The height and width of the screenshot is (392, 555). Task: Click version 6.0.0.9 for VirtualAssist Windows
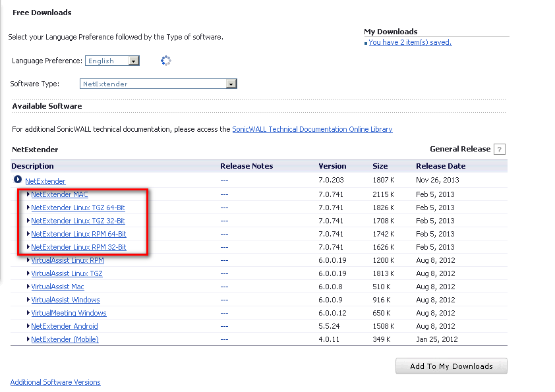click(x=330, y=300)
